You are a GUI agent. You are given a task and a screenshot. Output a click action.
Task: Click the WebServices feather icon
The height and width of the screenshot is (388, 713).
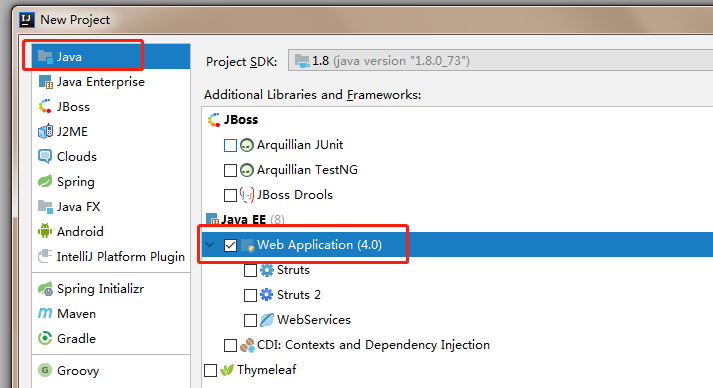pyautogui.click(x=266, y=320)
